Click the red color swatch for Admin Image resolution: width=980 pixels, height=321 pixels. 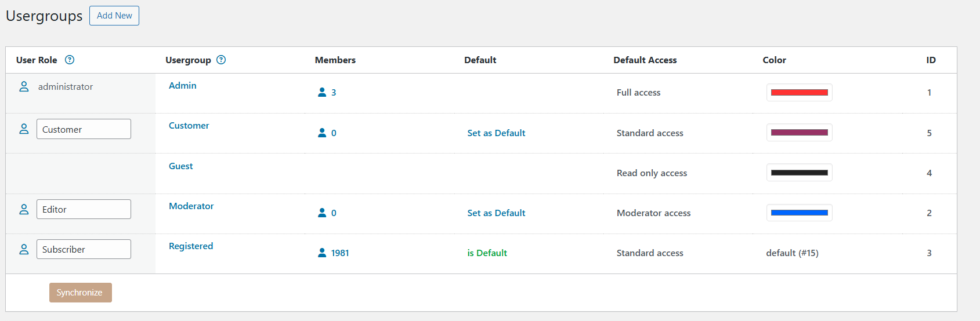(799, 92)
